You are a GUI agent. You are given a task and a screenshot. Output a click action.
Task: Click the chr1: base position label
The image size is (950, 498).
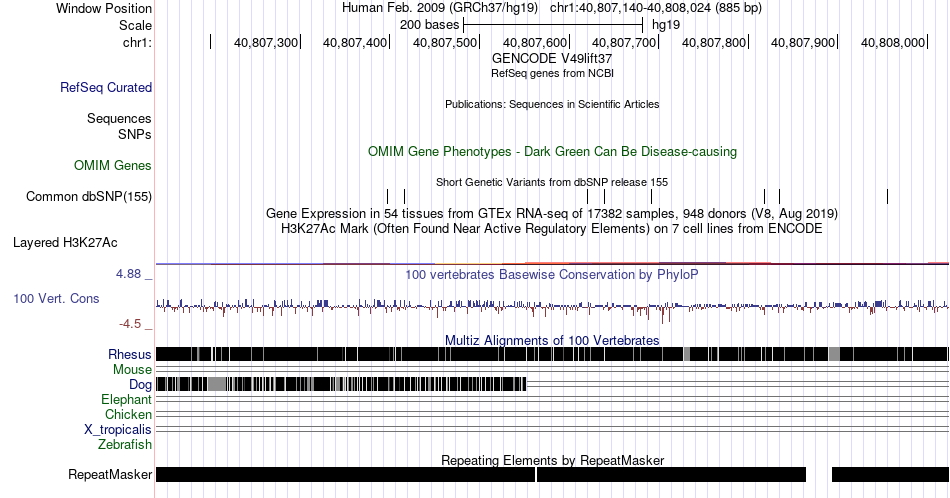137,42
